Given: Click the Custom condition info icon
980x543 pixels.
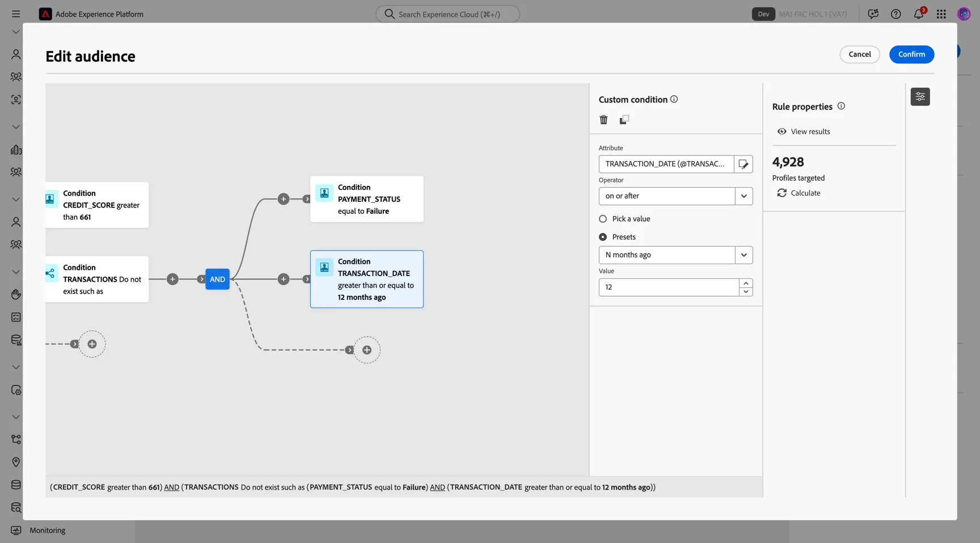Looking at the screenshot, I should (674, 99).
